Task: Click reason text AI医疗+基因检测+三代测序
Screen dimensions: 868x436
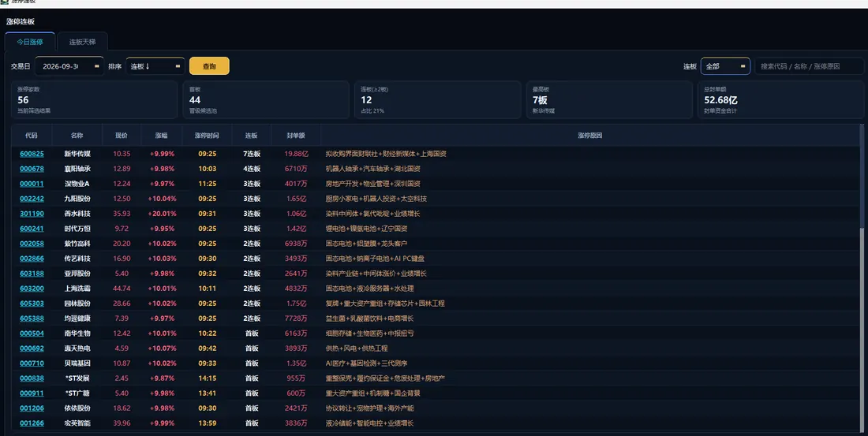Action: [366, 363]
